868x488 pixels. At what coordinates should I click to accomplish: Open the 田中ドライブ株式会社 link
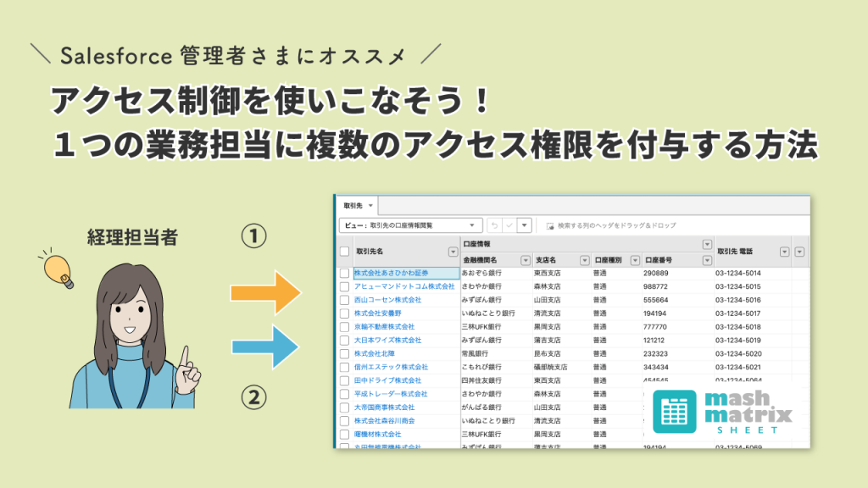click(387, 380)
